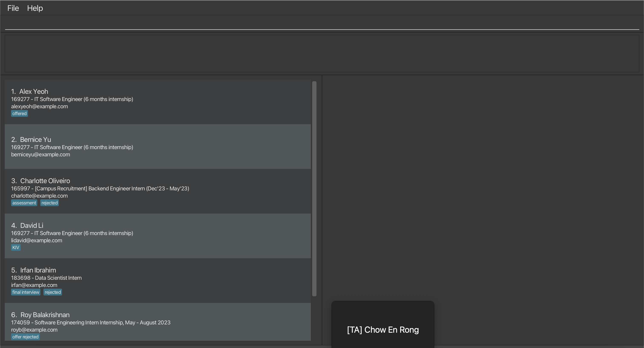Select the Bernice Yu applicant card
Screen dimensions: 644x348
coord(158,147)
